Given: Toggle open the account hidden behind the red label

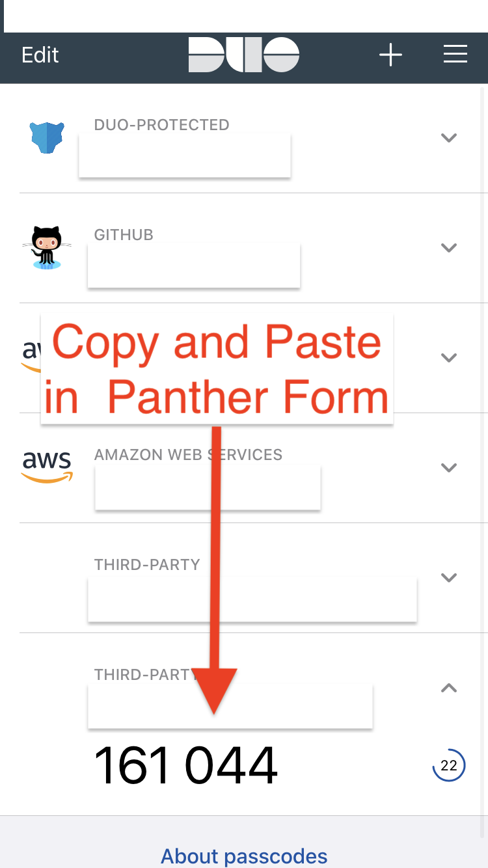Looking at the screenshot, I should [449, 357].
